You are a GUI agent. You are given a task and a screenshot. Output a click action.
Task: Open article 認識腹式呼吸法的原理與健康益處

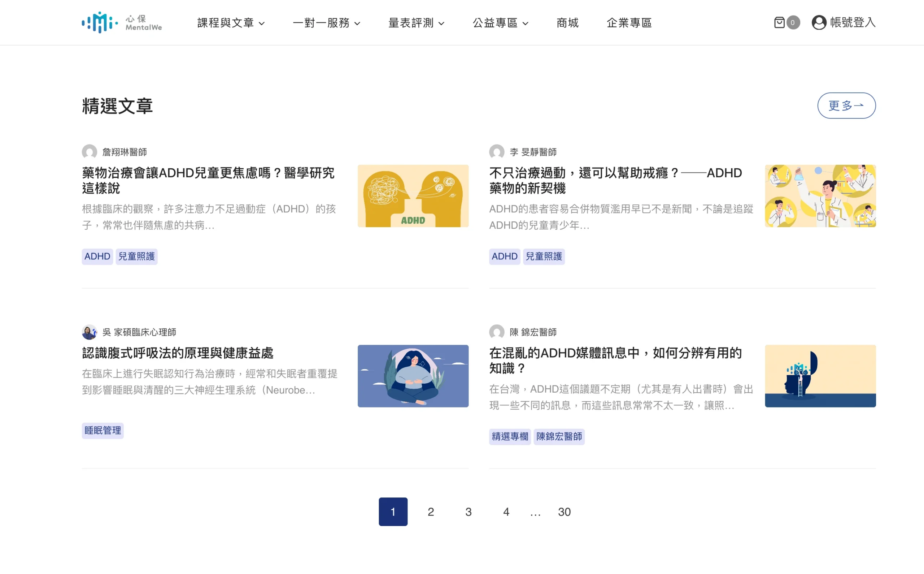(178, 353)
